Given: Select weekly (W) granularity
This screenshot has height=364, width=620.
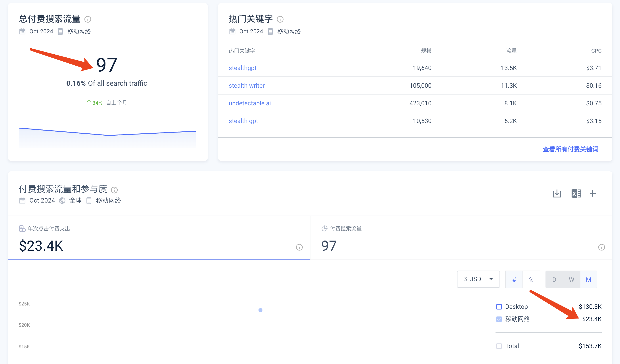Looking at the screenshot, I should [x=571, y=279].
